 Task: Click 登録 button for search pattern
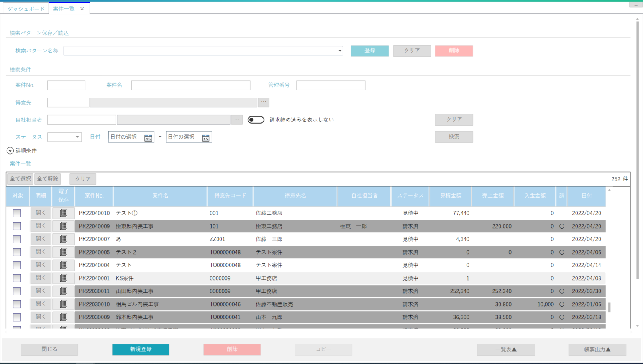370,51
